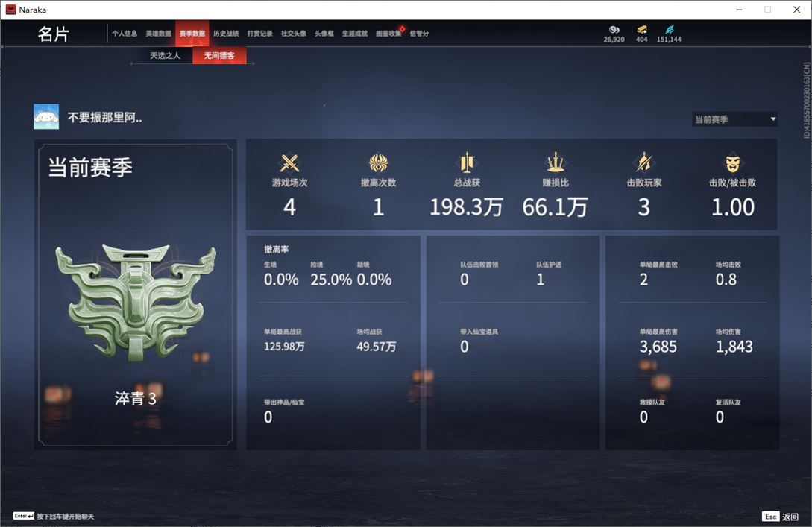Screen dimensions: 812x527
Task: Open the 社交头像 tab
Action: (x=294, y=34)
